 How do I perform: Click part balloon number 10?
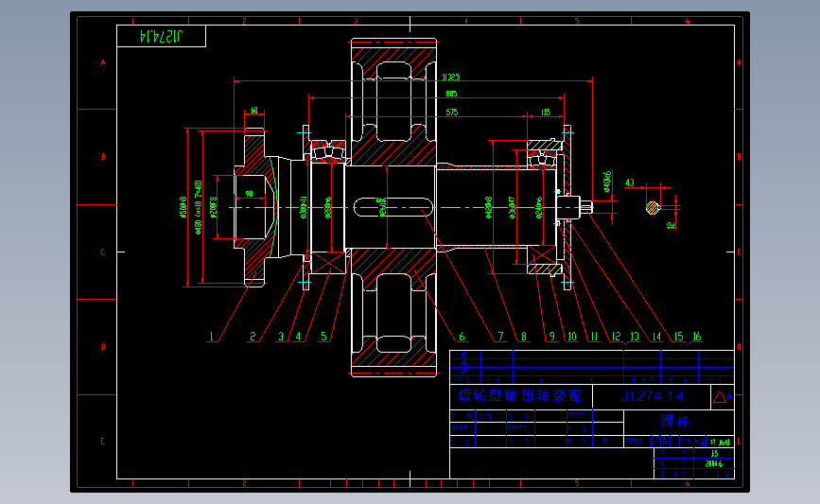[572, 337]
